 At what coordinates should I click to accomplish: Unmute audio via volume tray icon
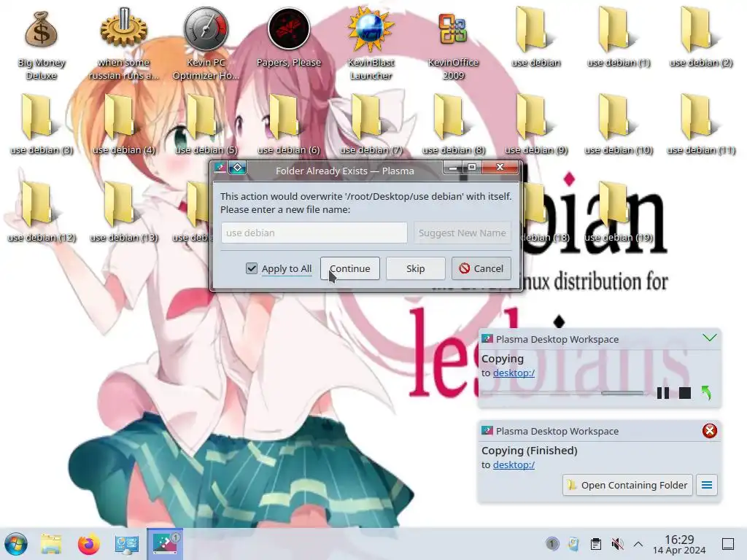[x=617, y=544]
